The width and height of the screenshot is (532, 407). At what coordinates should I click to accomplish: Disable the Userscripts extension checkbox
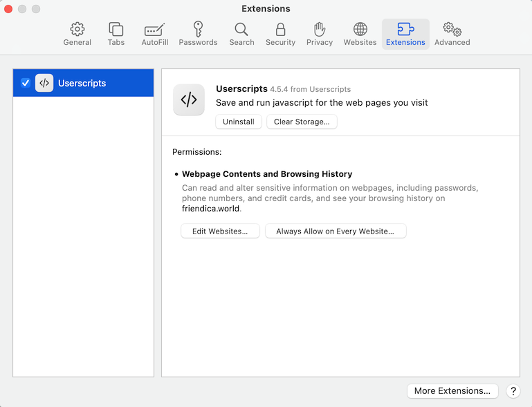click(x=26, y=83)
